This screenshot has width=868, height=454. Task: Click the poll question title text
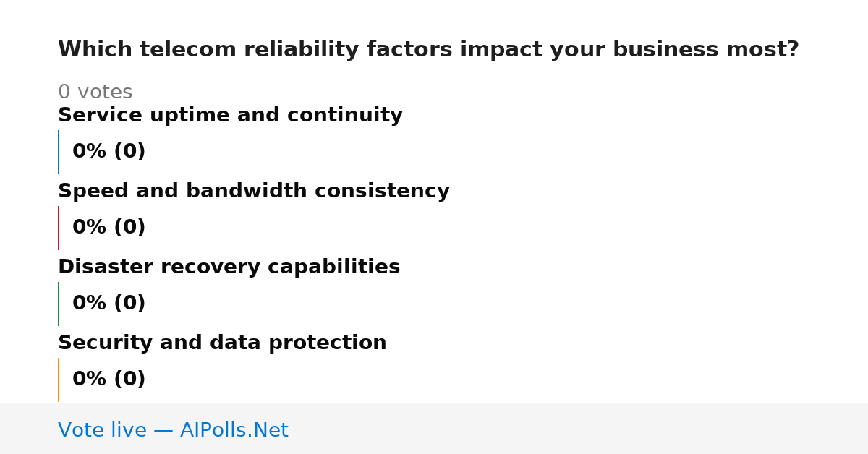(x=428, y=50)
